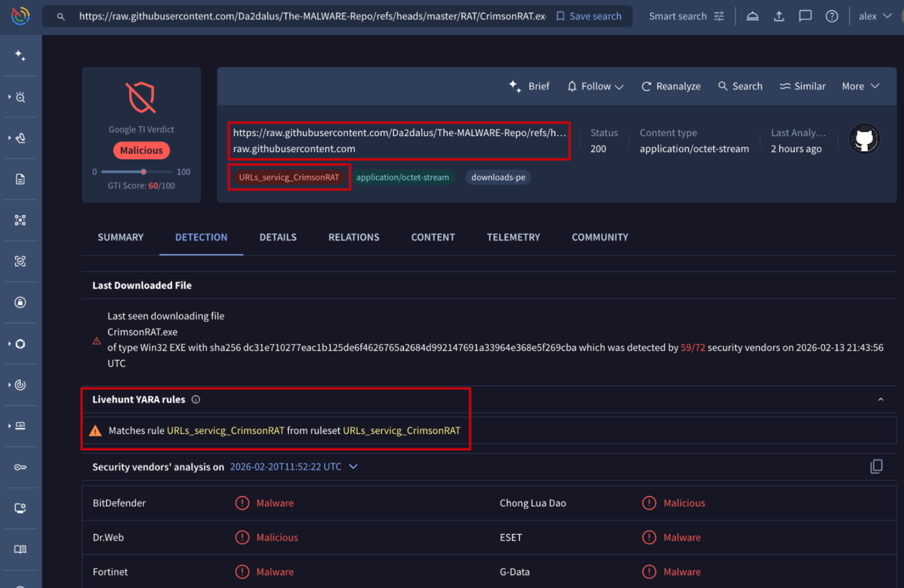
Task: Go to the RELATIONS tab
Action: pos(354,237)
